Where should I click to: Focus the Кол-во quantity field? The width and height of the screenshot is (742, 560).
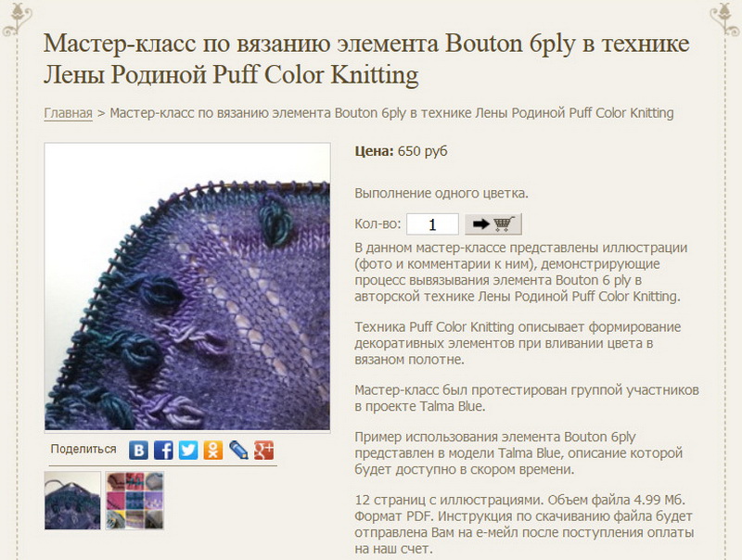point(432,224)
